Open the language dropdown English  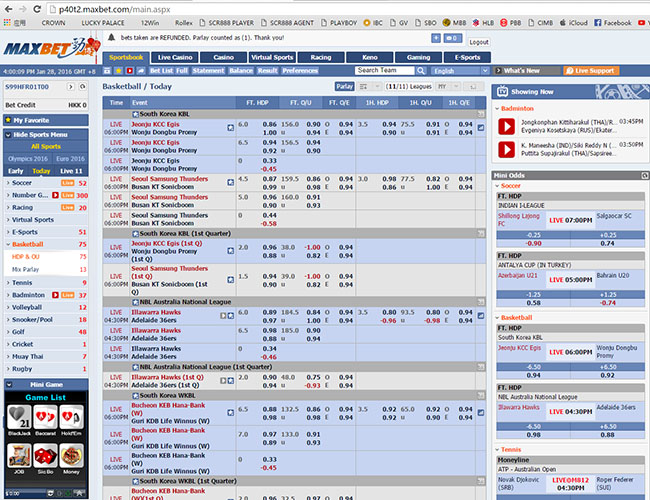tap(460, 71)
